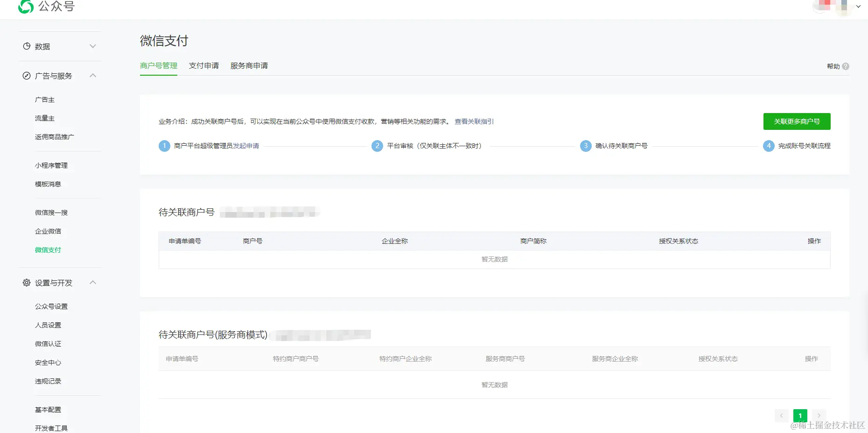868x433 pixels.
Task: Select page 1 in pagination
Action: pyautogui.click(x=800, y=415)
